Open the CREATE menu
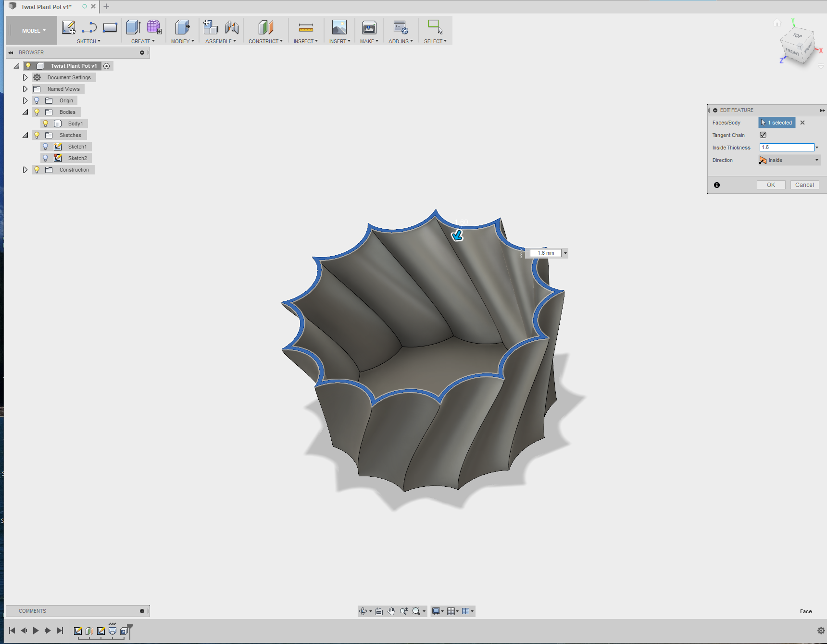 coord(143,41)
